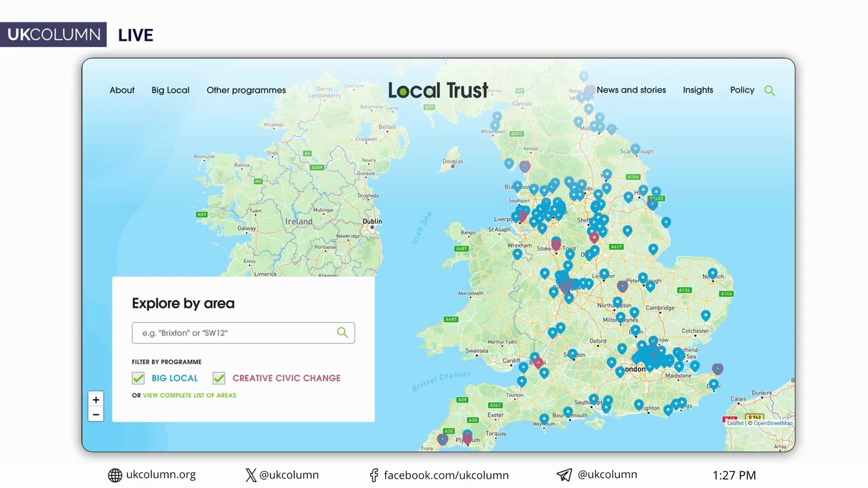Viewport: 868px width, 488px height.
Task: Click the Cambridge label on the map
Action: pyautogui.click(x=660, y=308)
